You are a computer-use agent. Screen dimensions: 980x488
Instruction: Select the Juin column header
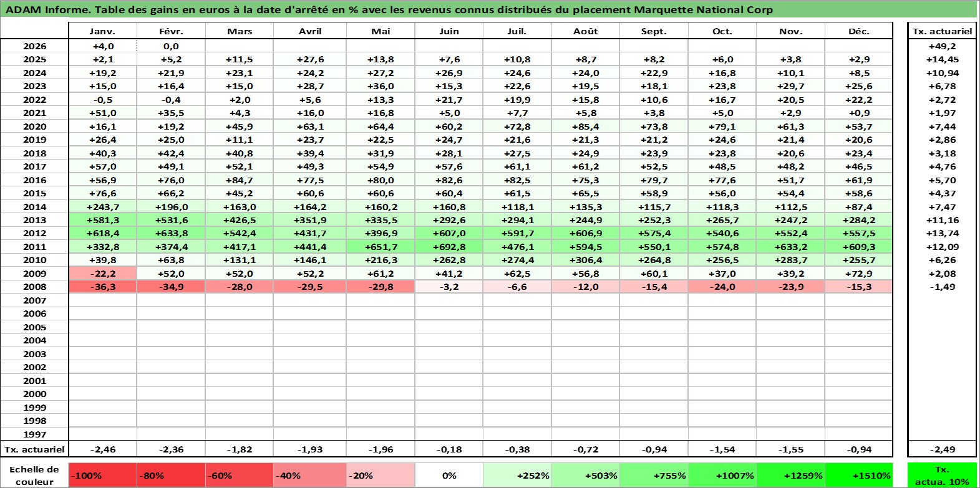(449, 31)
